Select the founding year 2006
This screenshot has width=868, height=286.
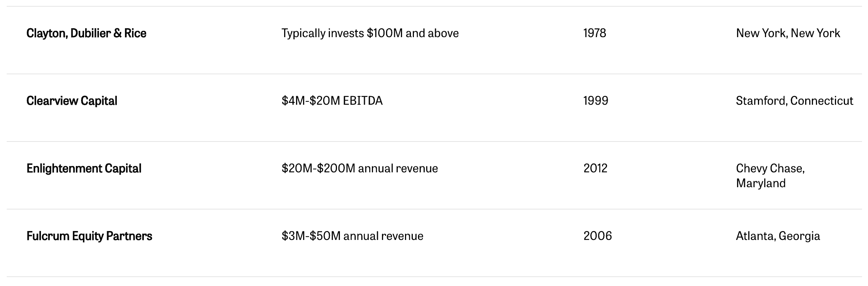598,236
